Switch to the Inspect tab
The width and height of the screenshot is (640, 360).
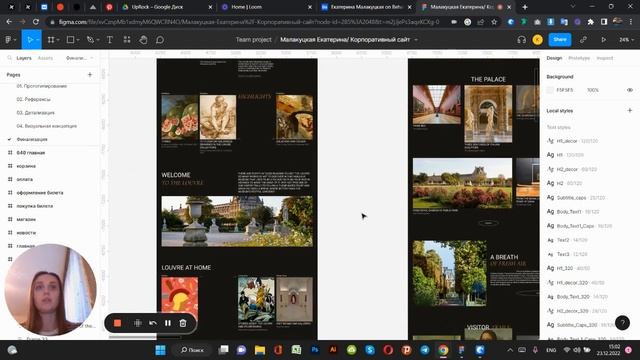click(604, 58)
